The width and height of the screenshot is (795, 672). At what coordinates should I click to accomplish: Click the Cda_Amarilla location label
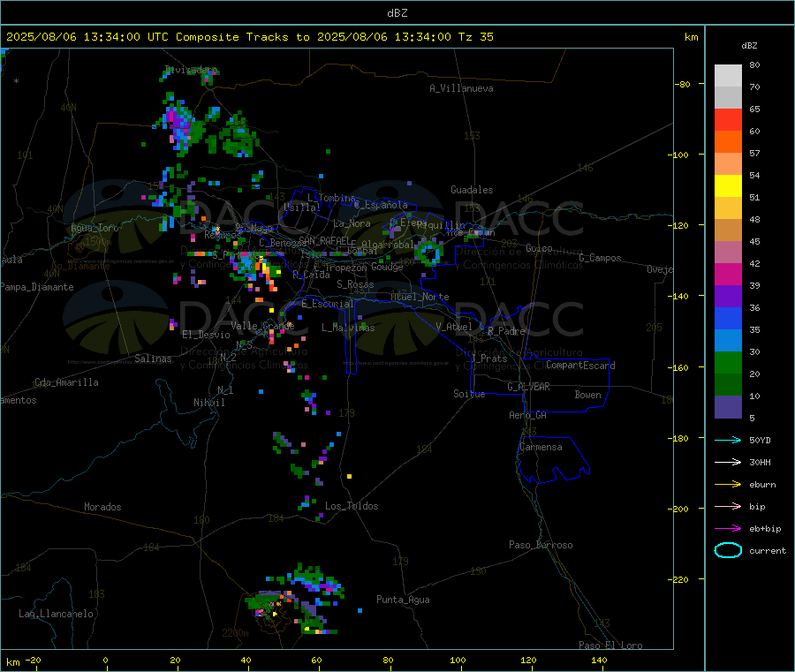coord(66,382)
